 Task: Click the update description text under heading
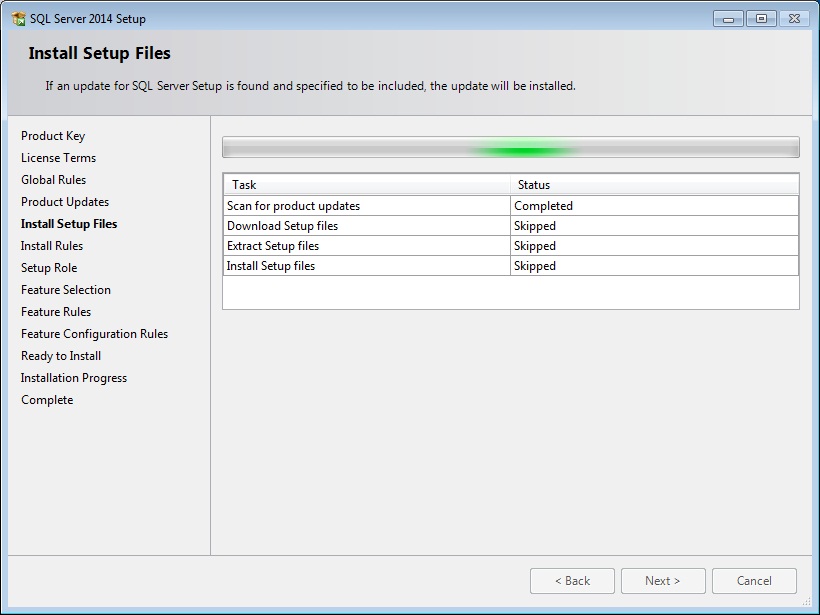pyautogui.click(x=311, y=86)
